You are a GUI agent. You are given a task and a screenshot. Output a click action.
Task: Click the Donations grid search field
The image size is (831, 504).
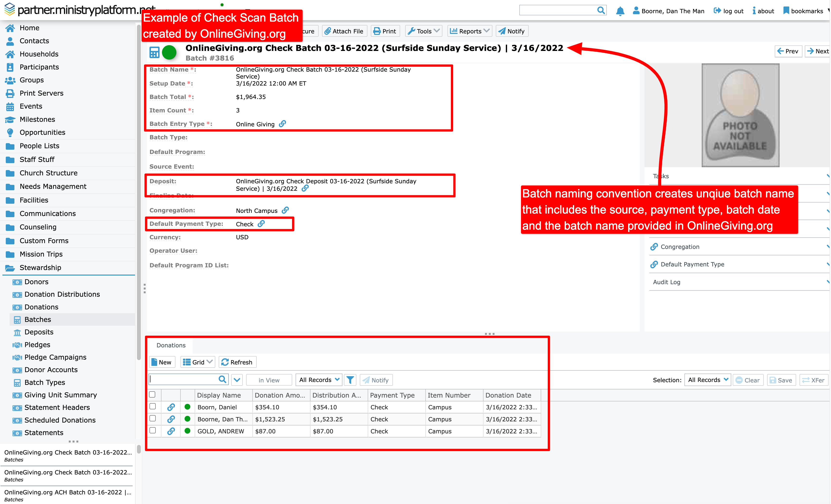pos(184,380)
